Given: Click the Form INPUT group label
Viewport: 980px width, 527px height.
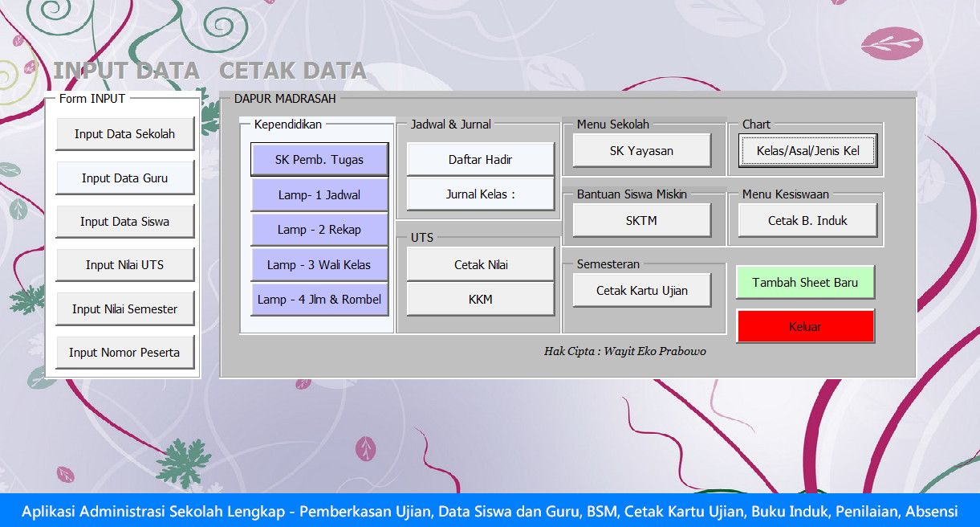Looking at the screenshot, I should click(x=92, y=99).
